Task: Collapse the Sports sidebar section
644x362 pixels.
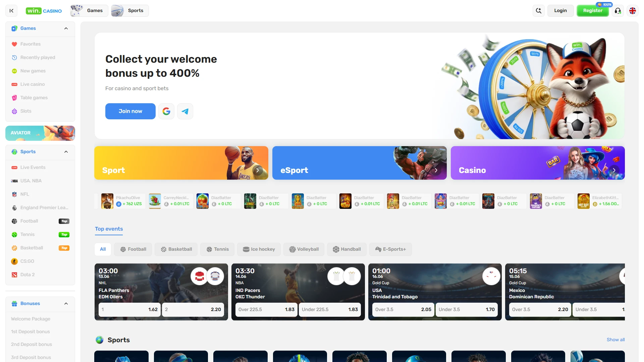Action: (66, 152)
